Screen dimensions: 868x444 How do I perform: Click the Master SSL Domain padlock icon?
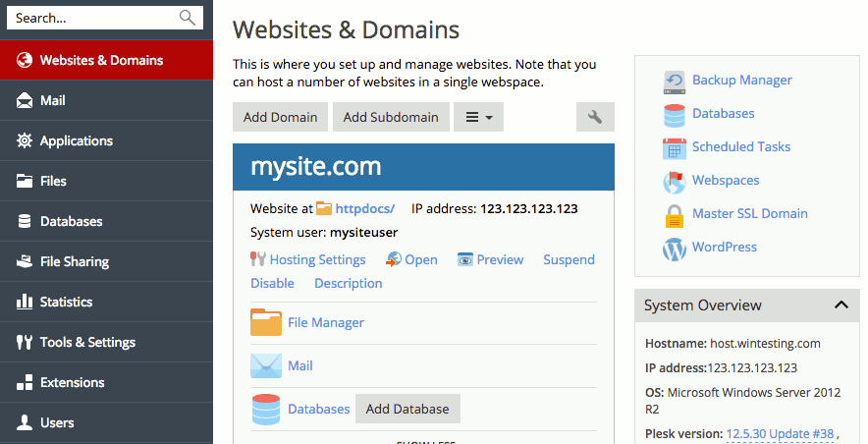point(675,215)
